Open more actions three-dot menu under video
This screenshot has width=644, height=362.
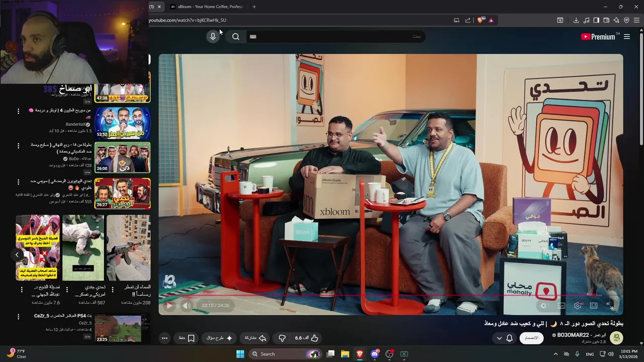coord(165,338)
